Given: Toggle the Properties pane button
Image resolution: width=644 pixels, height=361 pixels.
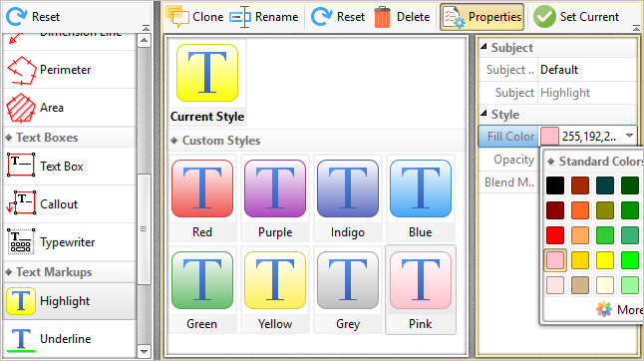Looking at the screenshot, I should pos(482,17).
